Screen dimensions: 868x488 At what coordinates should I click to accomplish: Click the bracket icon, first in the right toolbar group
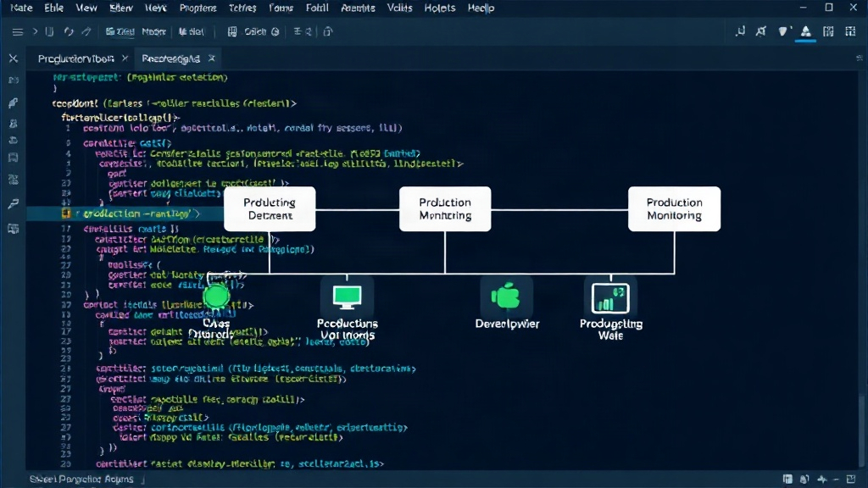740,31
